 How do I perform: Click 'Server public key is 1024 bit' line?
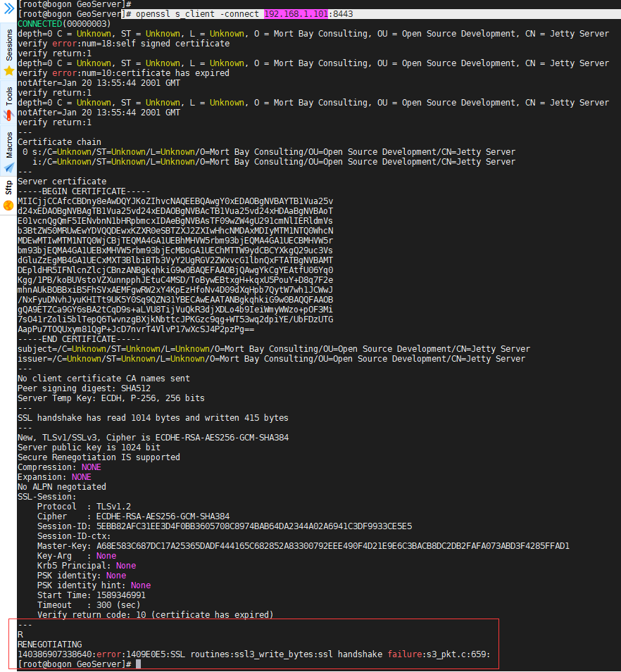pos(89,448)
